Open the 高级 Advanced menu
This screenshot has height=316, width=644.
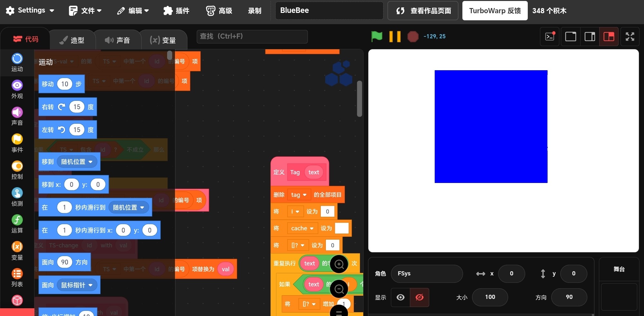[219, 11]
